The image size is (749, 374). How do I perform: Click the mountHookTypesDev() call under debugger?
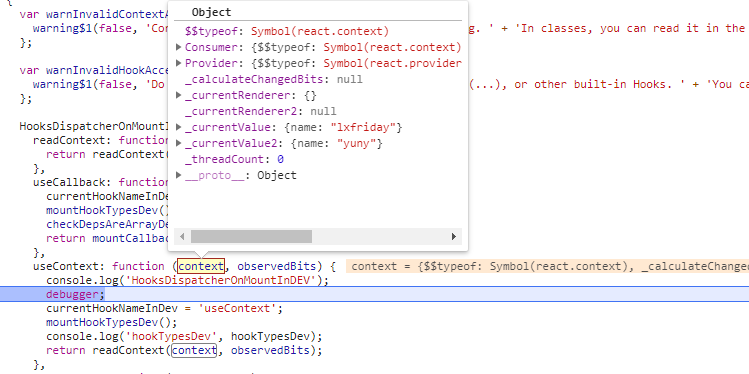click(x=111, y=322)
